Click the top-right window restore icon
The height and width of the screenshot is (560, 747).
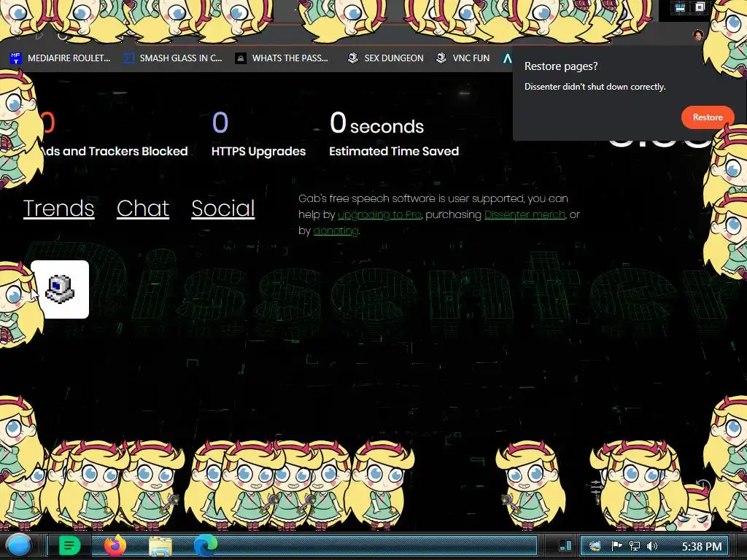[x=700, y=7]
